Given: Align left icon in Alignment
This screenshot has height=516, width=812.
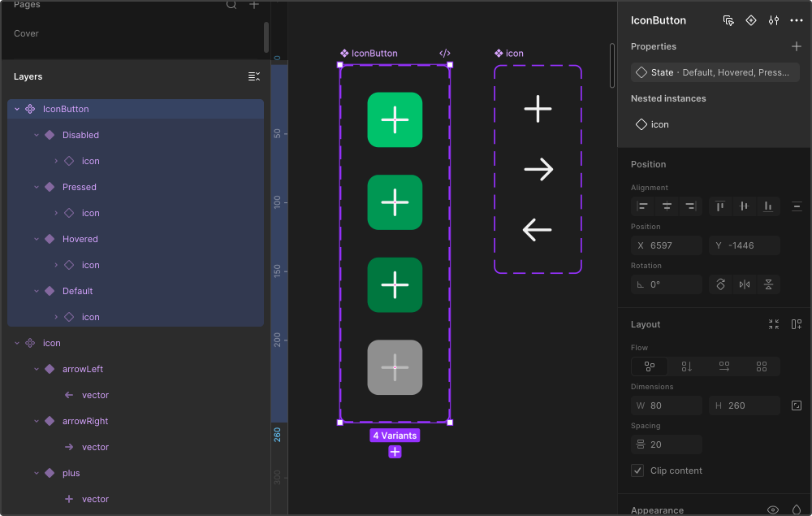Looking at the screenshot, I should tap(642, 206).
